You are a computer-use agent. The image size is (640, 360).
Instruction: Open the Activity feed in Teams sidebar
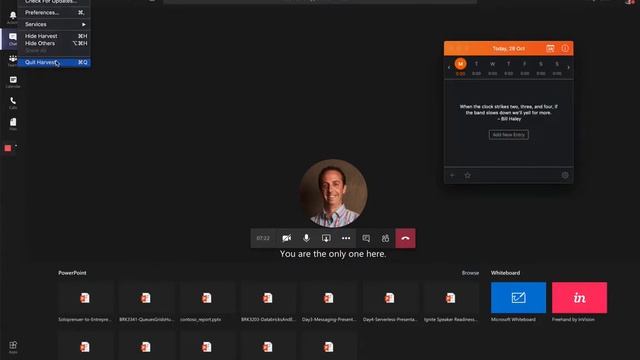tap(13, 17)
